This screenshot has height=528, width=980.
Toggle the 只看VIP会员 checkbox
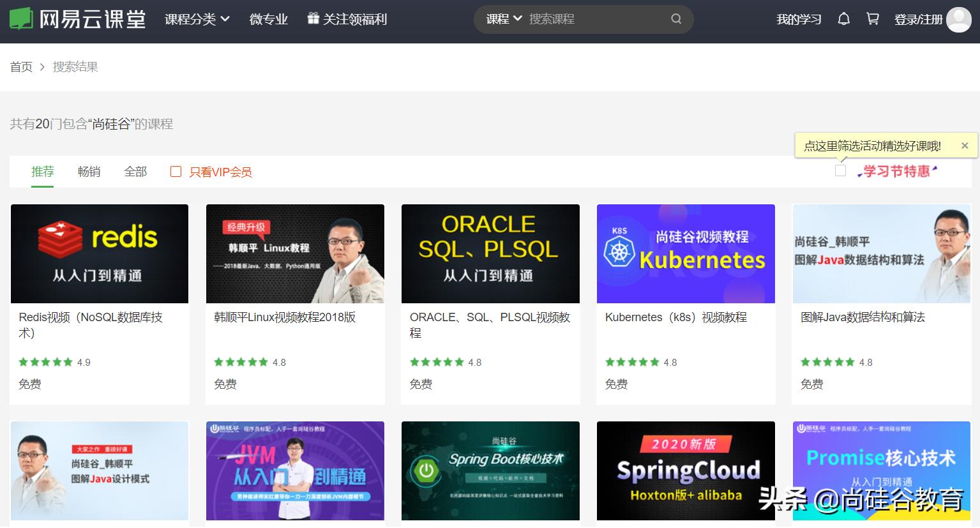(176, 172)
